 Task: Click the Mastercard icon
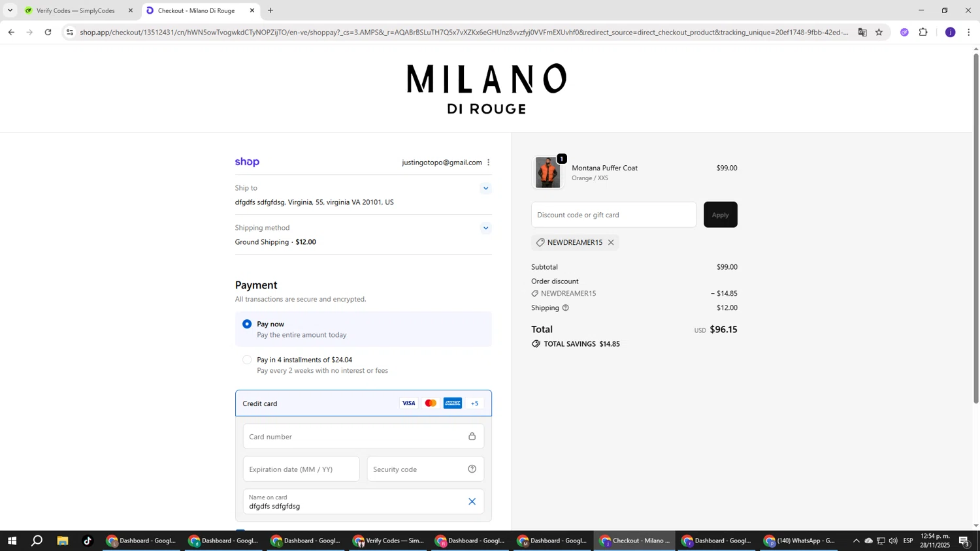point(431,403)
